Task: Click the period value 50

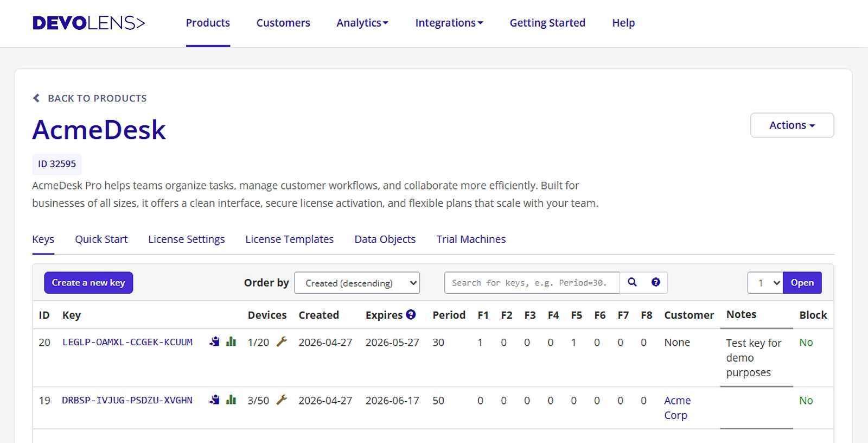Action: (438, 401)
